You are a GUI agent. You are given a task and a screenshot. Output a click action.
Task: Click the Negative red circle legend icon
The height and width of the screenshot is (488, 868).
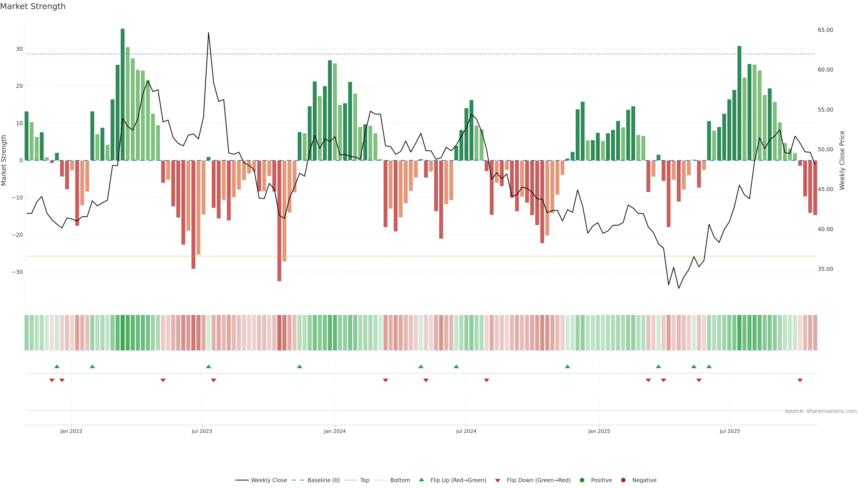pos(623,480)
